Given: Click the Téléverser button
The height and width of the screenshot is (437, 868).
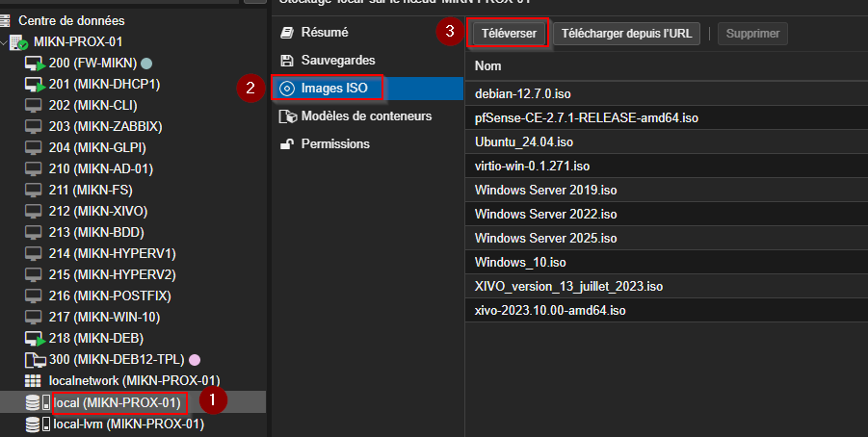Looking at the screenshot, I should (509, 34).
